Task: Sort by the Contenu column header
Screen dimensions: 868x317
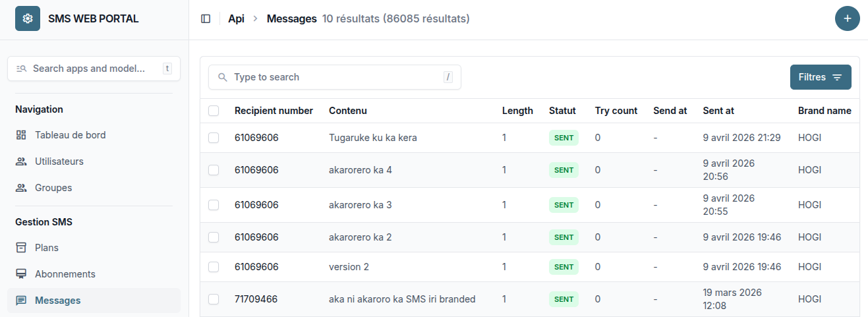Action: pyautogui.click(x=348, y=111)
